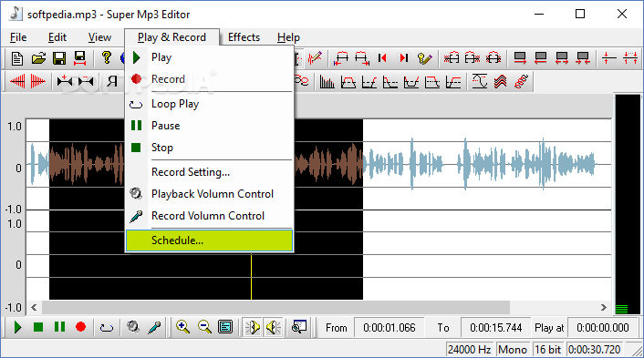Click the red fade-in waveform icon
644x358 pixels.
point(17,81)
